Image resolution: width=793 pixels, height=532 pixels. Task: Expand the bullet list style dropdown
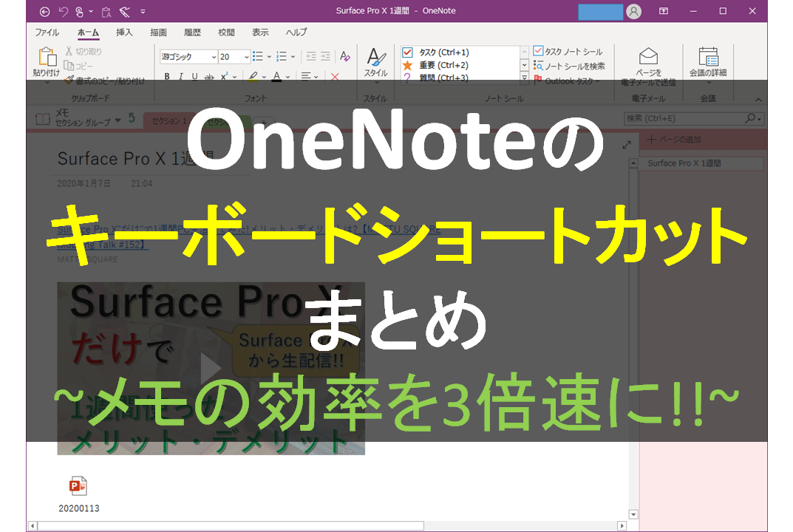[x=269, y=57]
